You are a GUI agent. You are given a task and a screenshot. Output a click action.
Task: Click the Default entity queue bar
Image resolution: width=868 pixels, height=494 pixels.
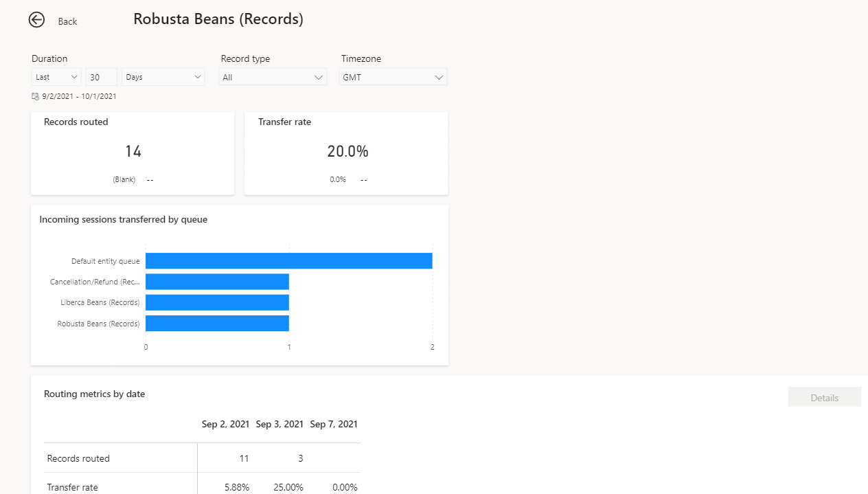[288, 260]
